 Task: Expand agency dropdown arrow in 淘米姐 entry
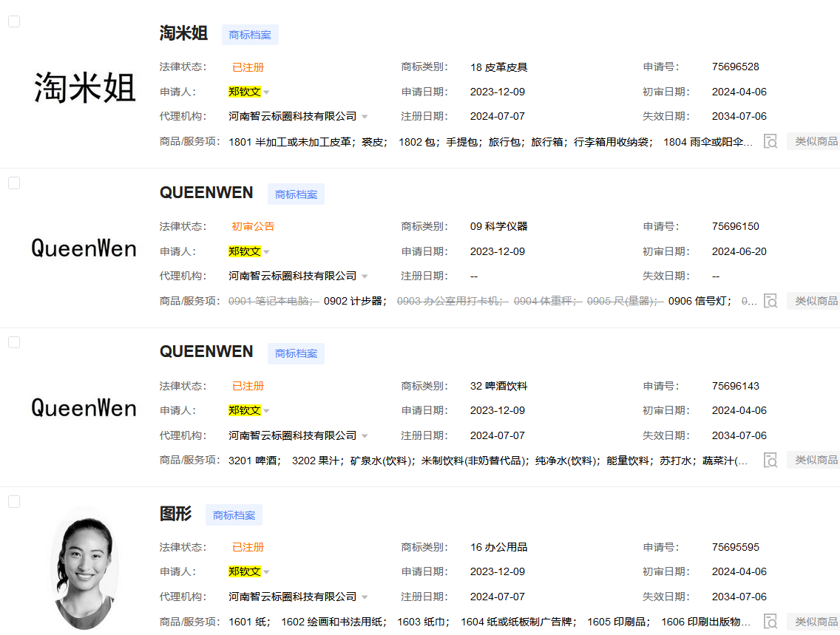click(x=365, y=117)
